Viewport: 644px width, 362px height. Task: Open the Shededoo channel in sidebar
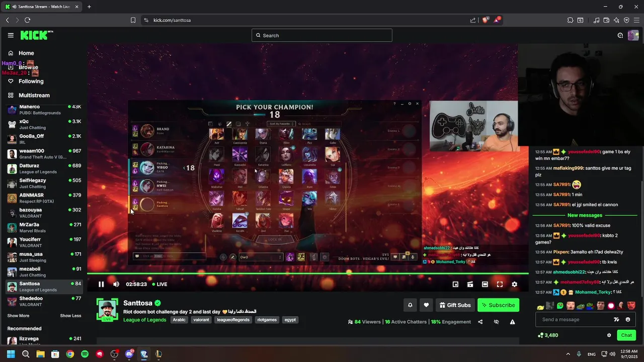click(x=44, y=301)
